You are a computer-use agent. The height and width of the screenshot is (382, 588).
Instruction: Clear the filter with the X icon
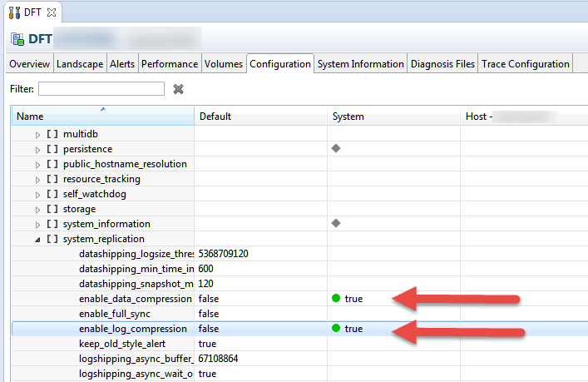click(178, 89)
